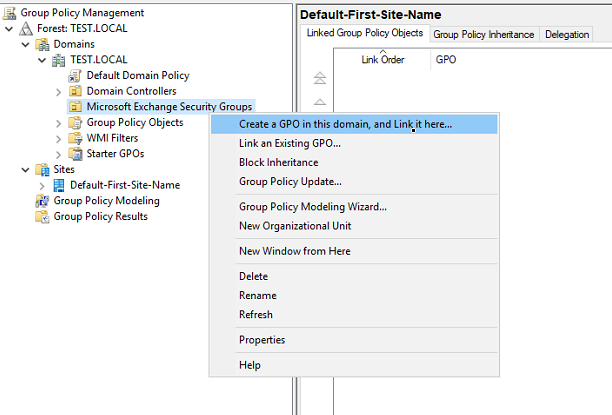
Task: Open Help from the context menu
Action: coord(354,365)
